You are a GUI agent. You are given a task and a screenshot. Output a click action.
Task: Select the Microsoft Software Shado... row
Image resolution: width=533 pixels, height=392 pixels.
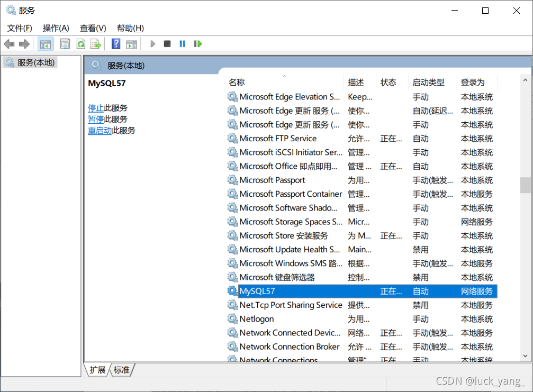tap(362, 208)
